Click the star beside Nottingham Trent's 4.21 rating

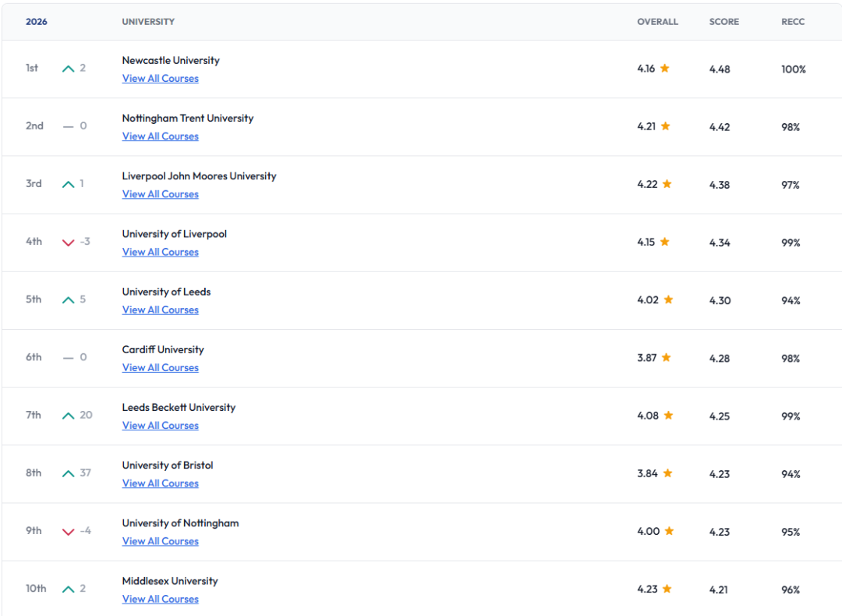[665, 126]
